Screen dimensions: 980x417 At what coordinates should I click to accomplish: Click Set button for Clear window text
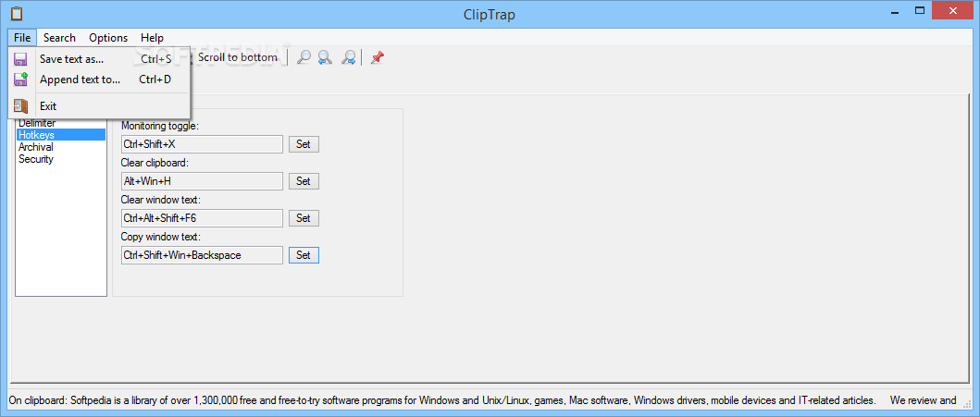[304, 218]
